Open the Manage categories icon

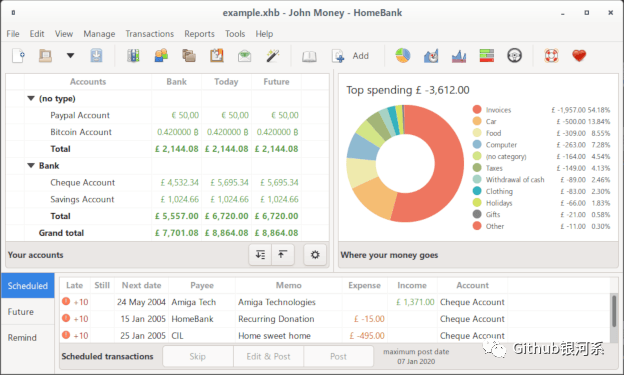click(x=189, y=56)
